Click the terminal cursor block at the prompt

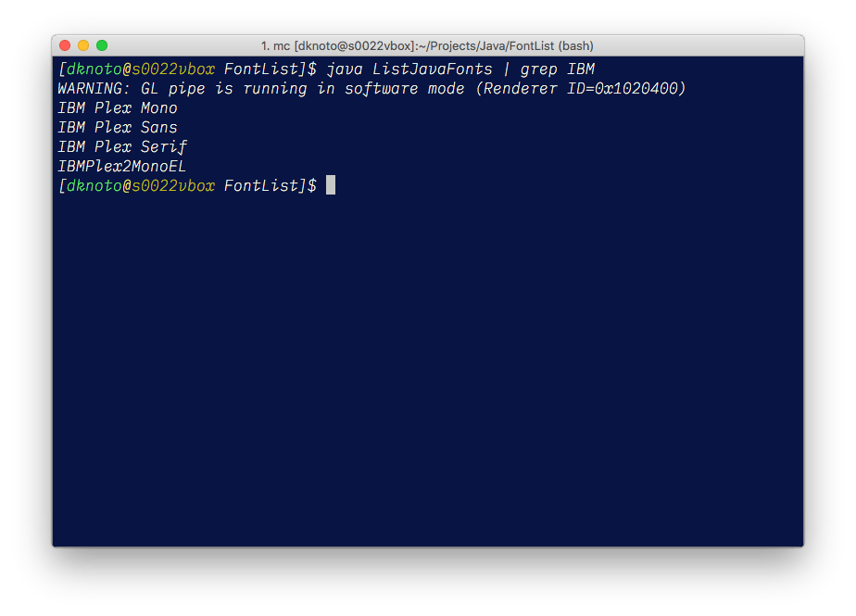331,185
